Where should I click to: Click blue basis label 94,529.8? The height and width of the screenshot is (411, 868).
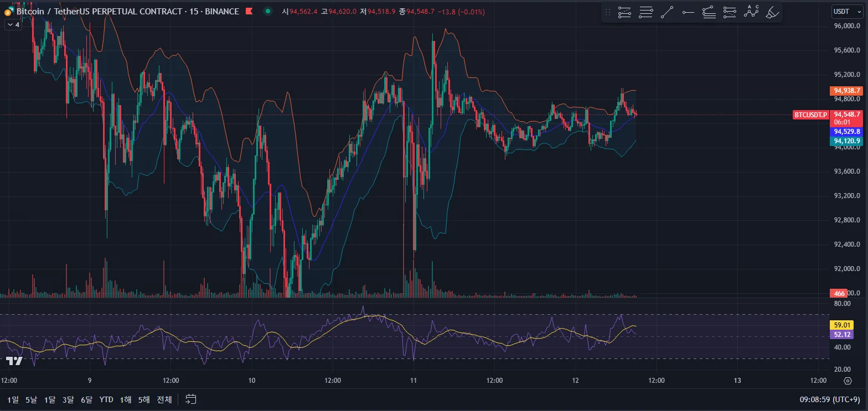click(x=847, y=132)
